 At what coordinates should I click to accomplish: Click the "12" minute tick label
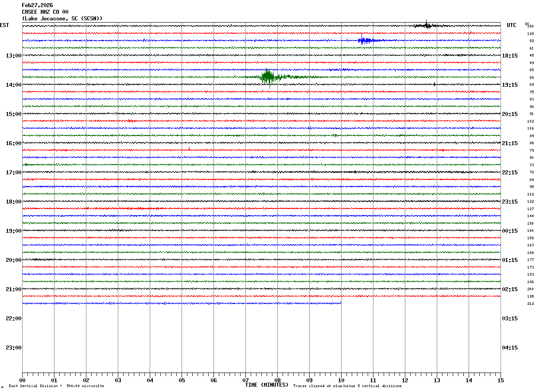click(x=405, y=380)
